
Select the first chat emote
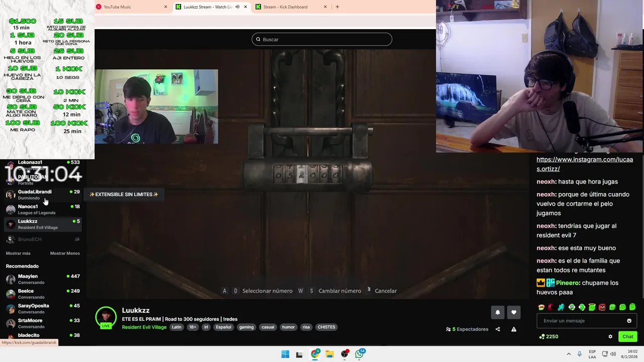pos(541,307)
